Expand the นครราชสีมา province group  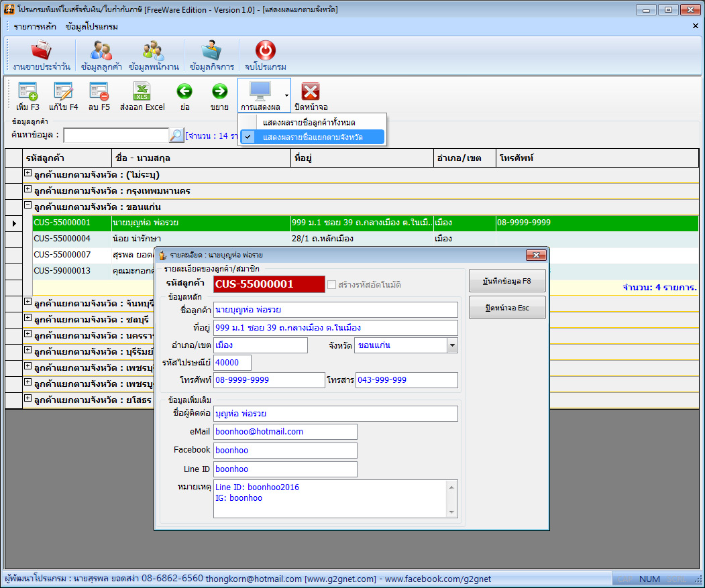pyautogui.click(x=28, y=334)
